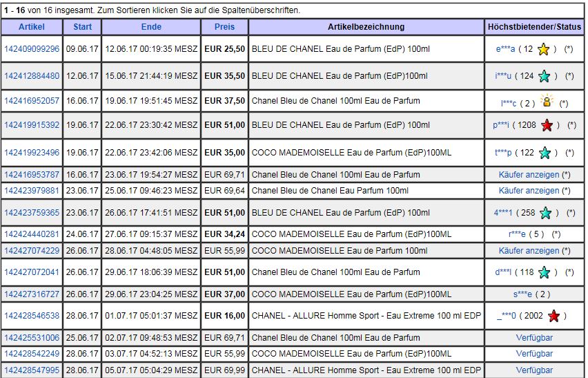Click red star icon beside _***0
588x378 pixels.
(x=554, y=316)
